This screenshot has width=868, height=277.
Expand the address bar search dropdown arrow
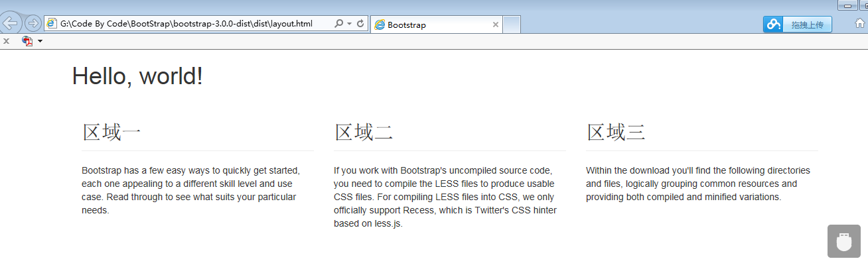pos(349,24)
